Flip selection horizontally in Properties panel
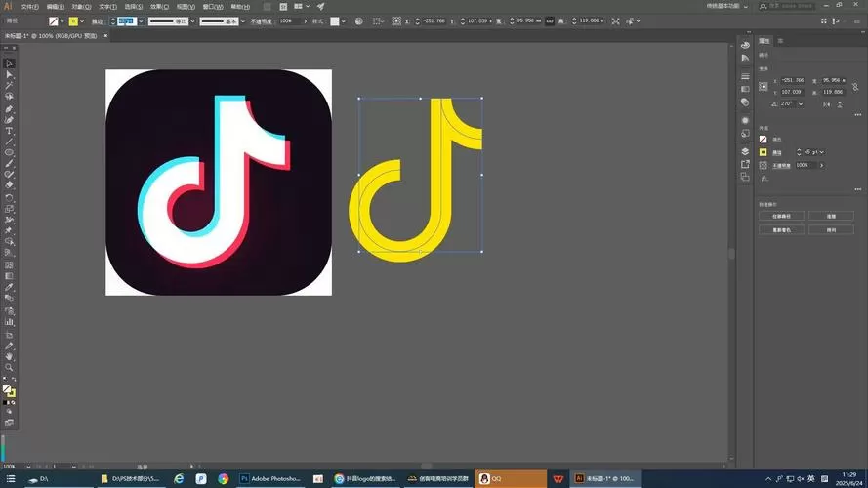868x488 pixels. [x=826, y=104]
